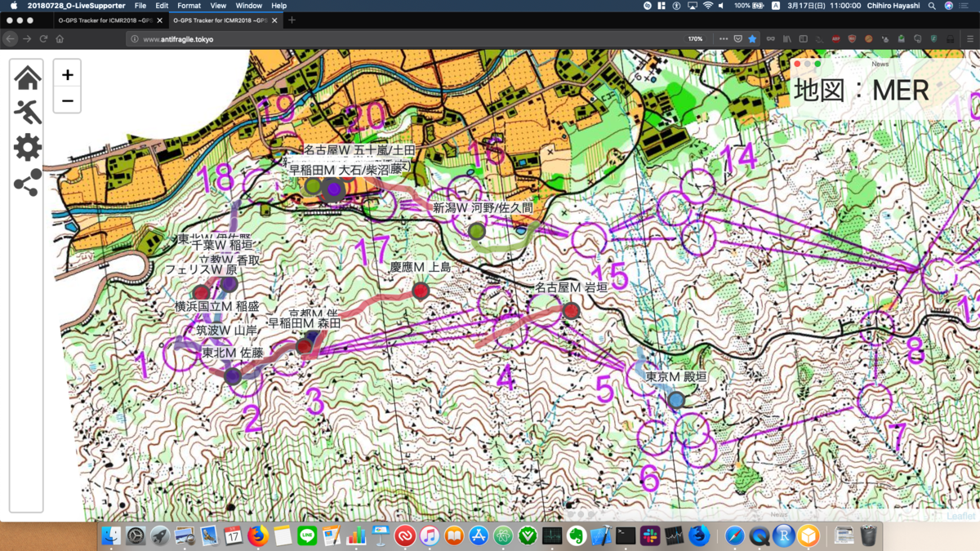Switch to the inactive O-GPS Tracker tab
Viewport: 980px width, 551px height.
(x=110, y=20)
